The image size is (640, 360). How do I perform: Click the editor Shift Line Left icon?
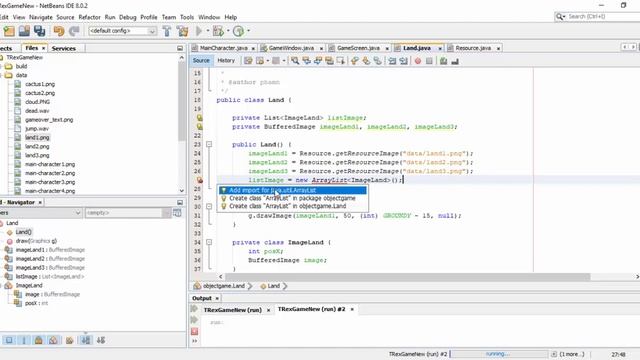tap(392, 61)
